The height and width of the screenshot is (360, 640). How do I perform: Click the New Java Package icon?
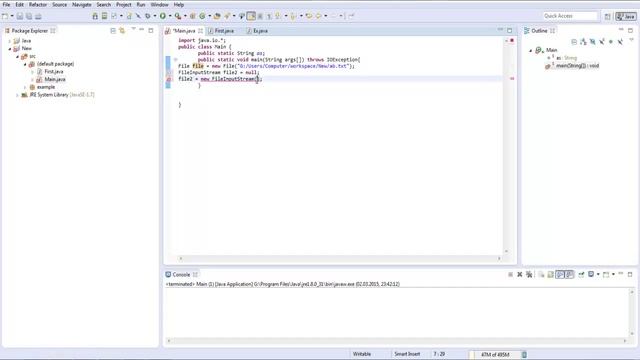pyautogui.click(x=193, y=16)
